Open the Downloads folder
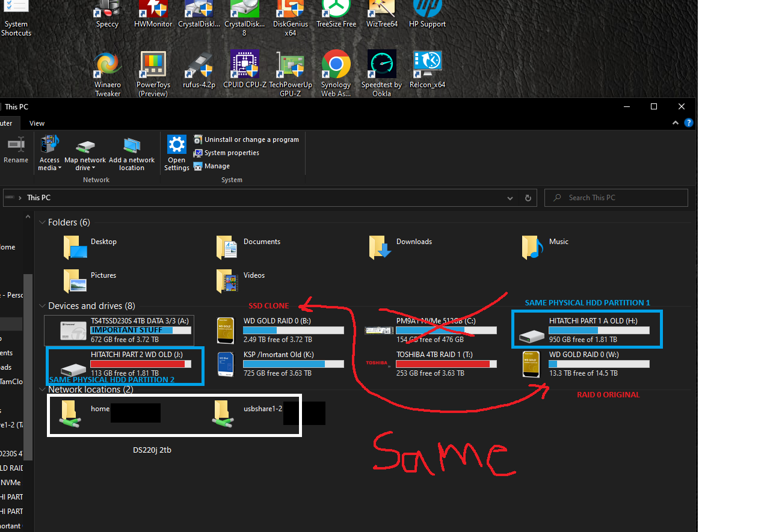This screenshot has width=770, height=532. (401, 246)
